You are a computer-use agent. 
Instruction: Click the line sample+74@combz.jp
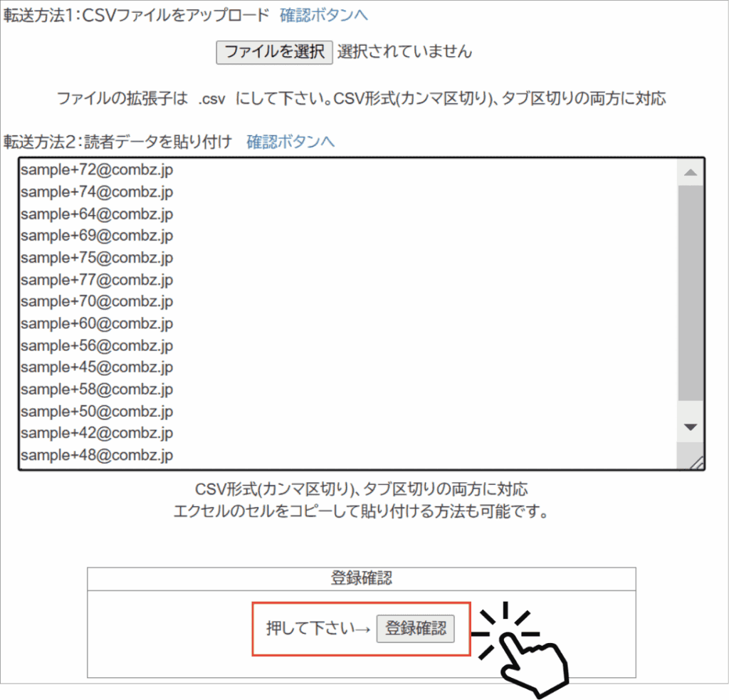[x=97, y=192]
